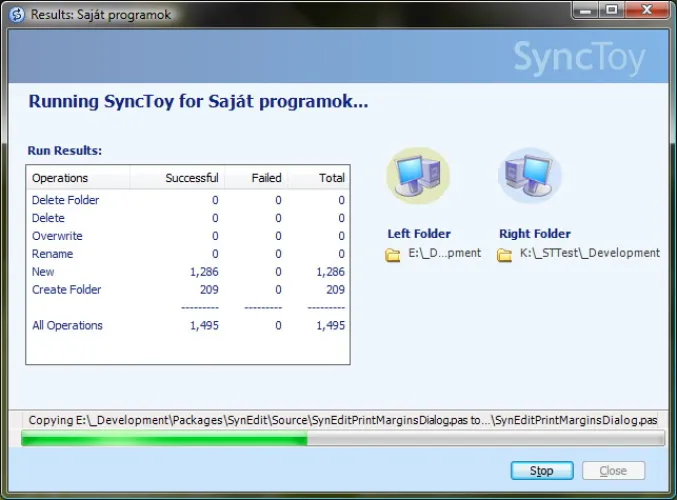Click the Right Folder label

click(x=535, y=234)
